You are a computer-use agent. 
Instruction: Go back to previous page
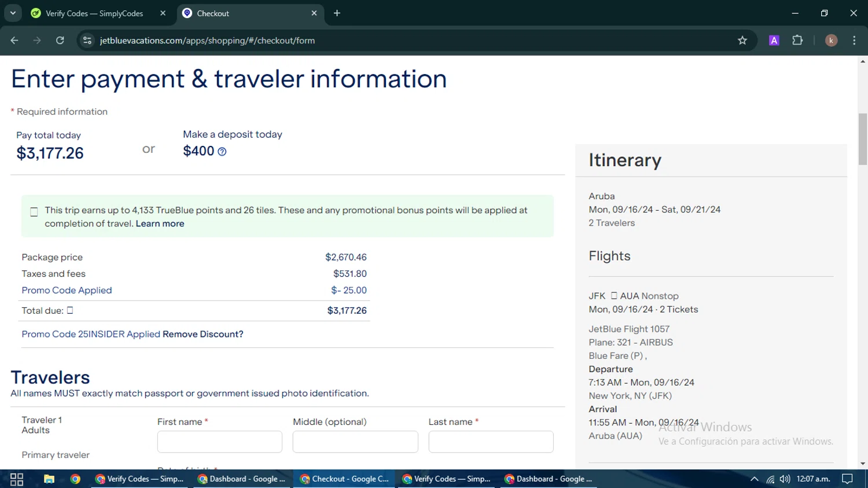14,41
